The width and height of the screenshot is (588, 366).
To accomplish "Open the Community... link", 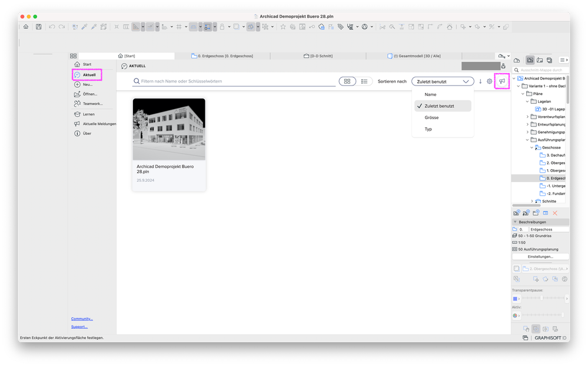I will tap(82, 319).
